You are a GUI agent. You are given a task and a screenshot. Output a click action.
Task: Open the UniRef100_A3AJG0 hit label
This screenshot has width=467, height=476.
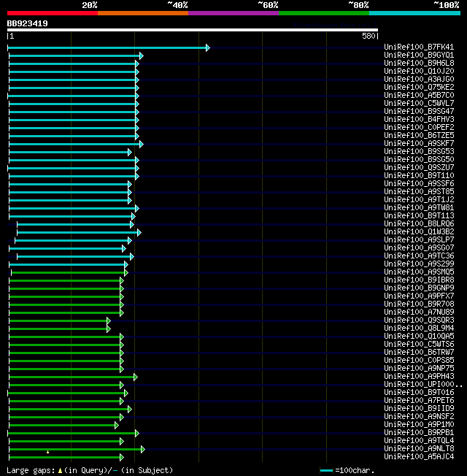click(x=419, y=80)
